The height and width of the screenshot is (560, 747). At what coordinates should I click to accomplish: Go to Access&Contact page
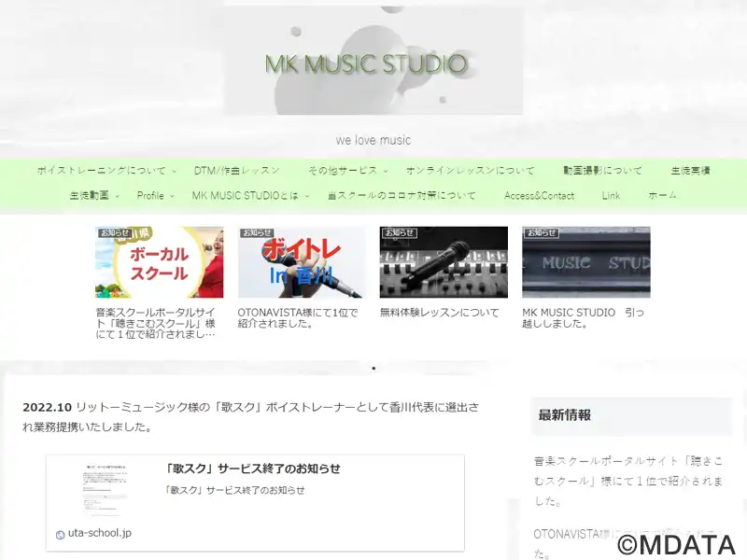tap(540, 195)
